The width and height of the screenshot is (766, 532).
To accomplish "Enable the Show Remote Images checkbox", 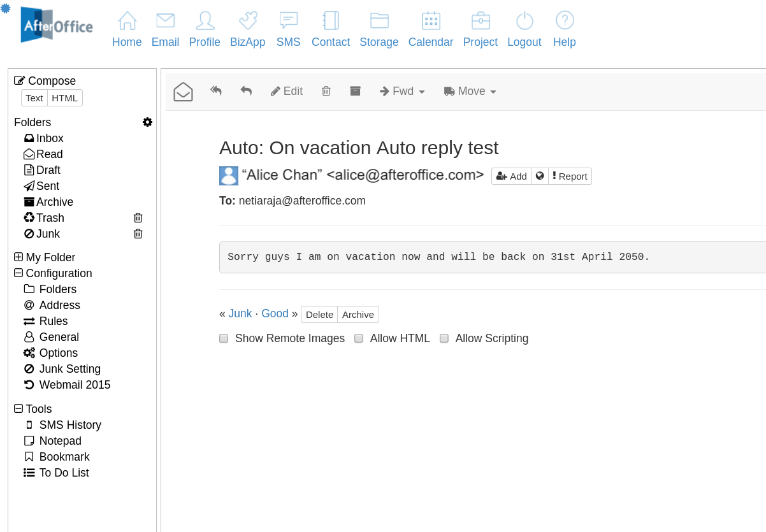I will point(224,338).
